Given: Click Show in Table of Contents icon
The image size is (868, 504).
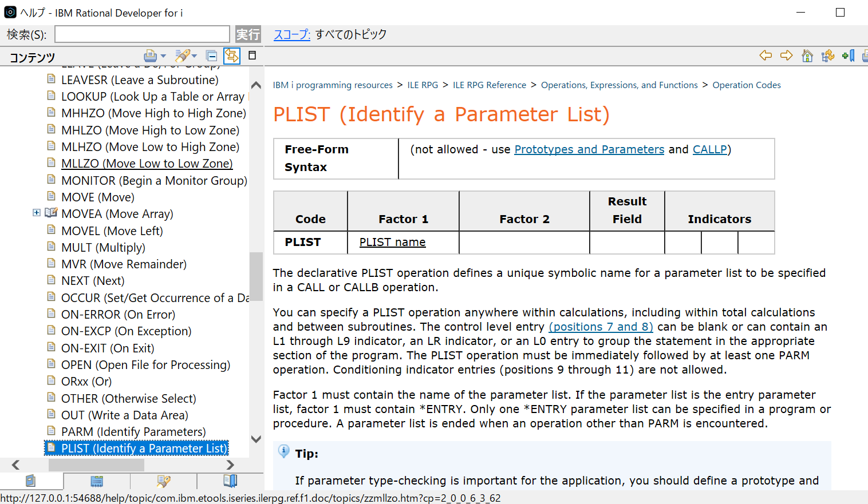Looking at the screenshot, I should pyautogui.click(x=828, y=55).
